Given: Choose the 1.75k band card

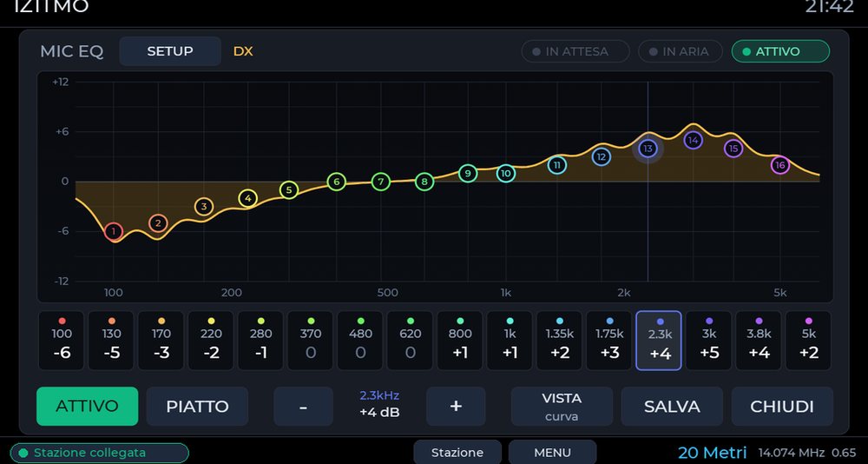Looking at the screenshot, I should coord(609,341).
